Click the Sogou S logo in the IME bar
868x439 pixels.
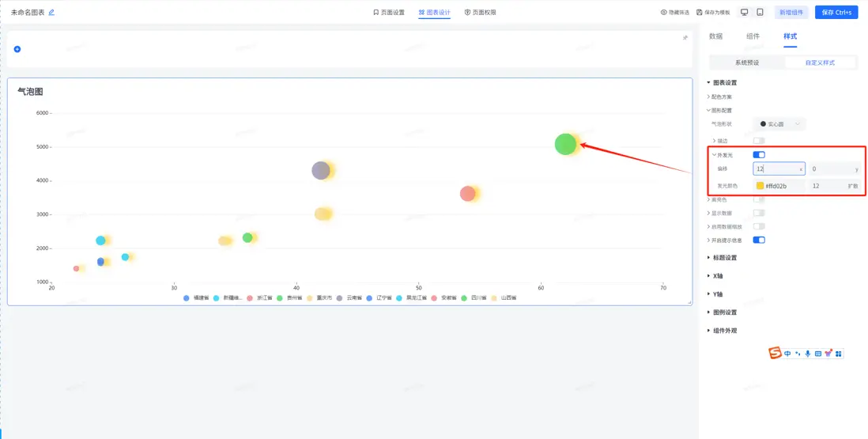(x=775, y=354)
